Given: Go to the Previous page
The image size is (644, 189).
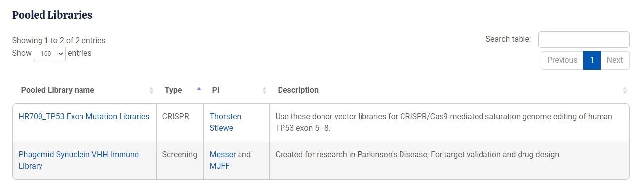Looking at the screenshot, I should (562, 60).
